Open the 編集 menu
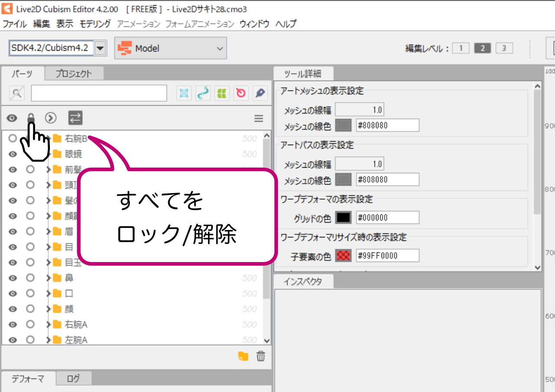 pos(42,24)
